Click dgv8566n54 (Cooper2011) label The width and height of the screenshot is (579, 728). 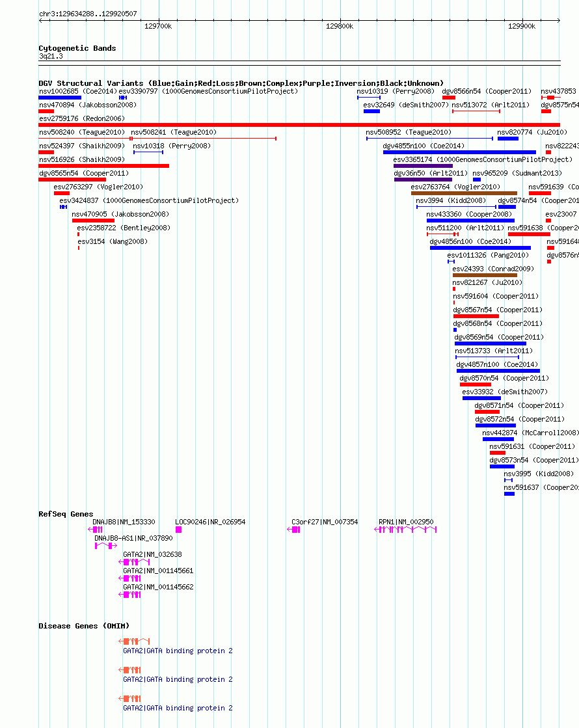pyautogui.click(x=487, y=92)
